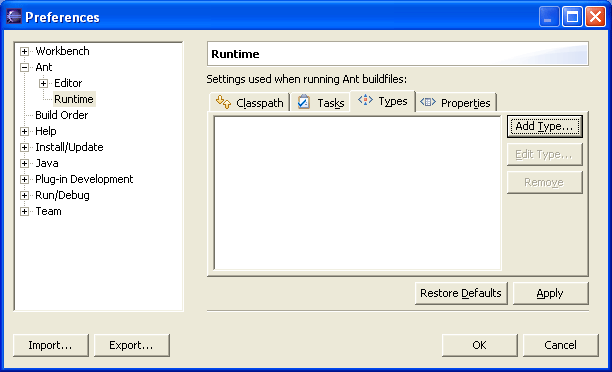Open the Import... preferences dialog
Image resolution: width=612 pixels, height=372 pixels.
[x=51, y=345]
